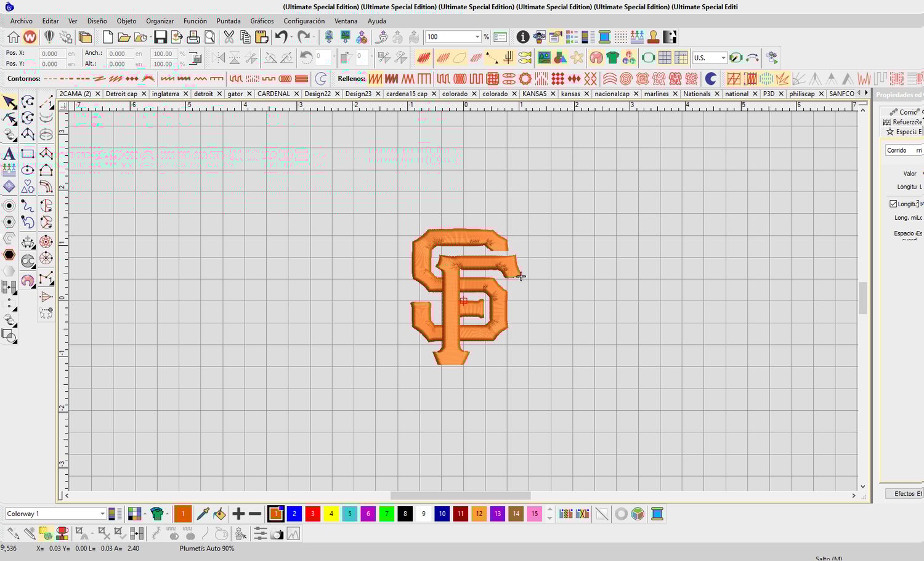The image size is (924, 561).
Task: Open the Puntada menu
Action: 229,21
